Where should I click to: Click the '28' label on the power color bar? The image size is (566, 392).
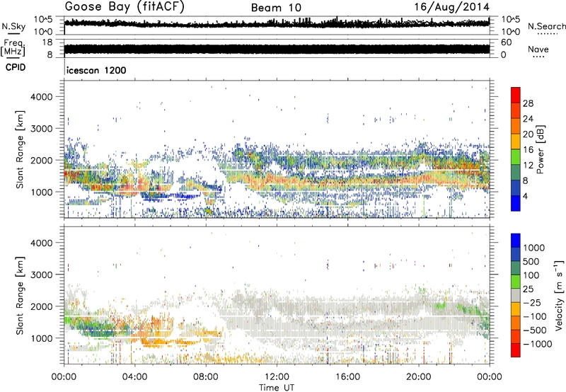(x=528, y=103)
